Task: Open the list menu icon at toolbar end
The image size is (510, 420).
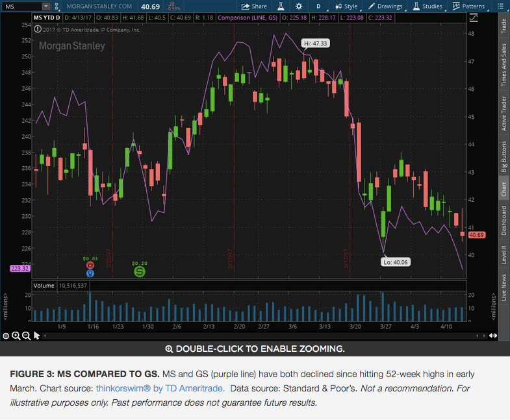Action: (x=500, y=6)
